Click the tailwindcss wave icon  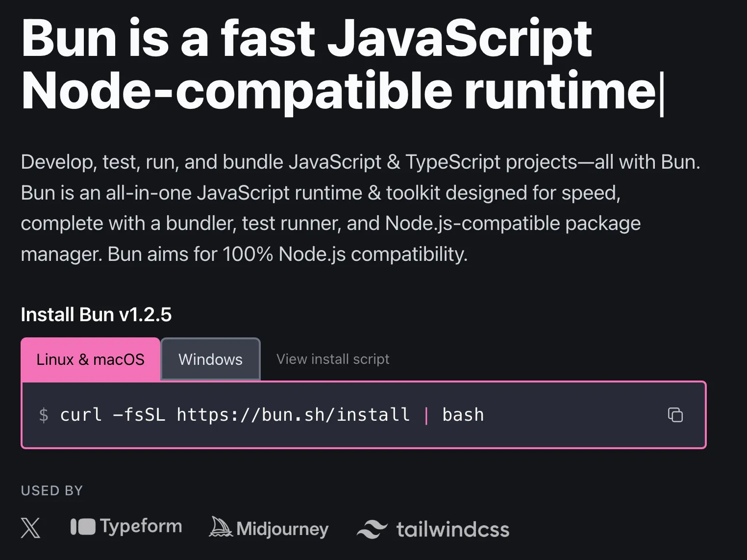click(x=372, y=529)
